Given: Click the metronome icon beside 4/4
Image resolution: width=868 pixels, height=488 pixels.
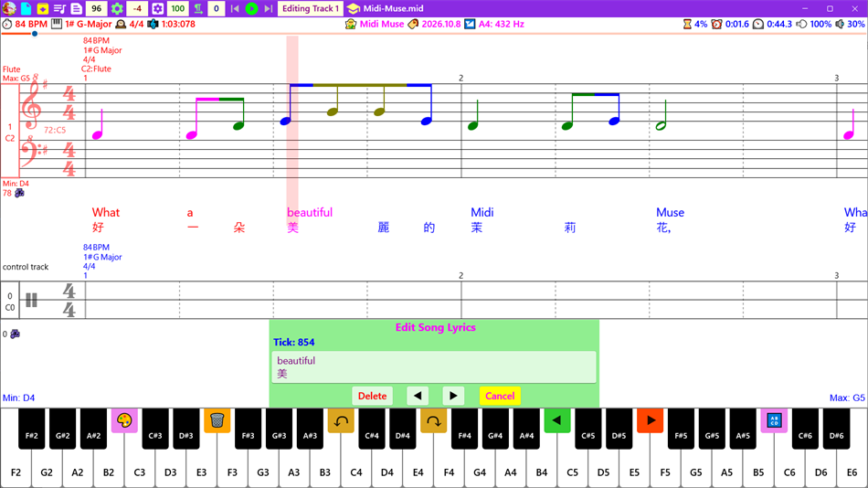Looking at the screenshot, I should (x=121, y=24).
